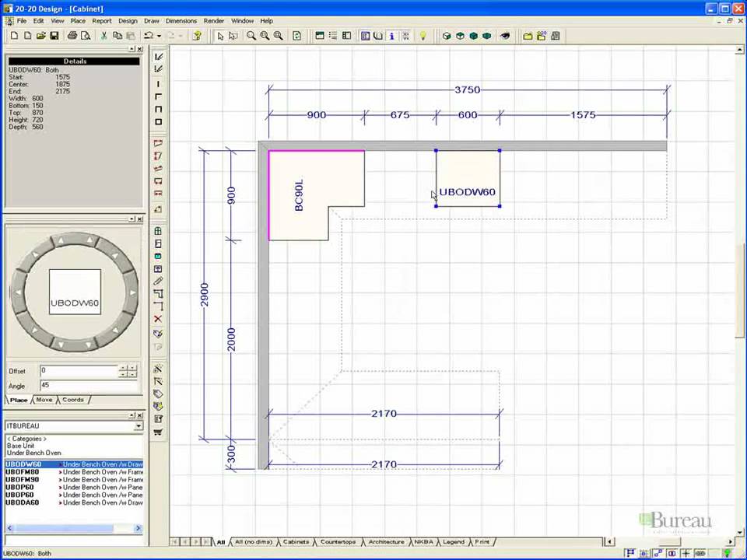Screen dimensions: 747x560
Task: Select the BC90L corner cabinet in the drawing
Action: click(x=299, y=195)
